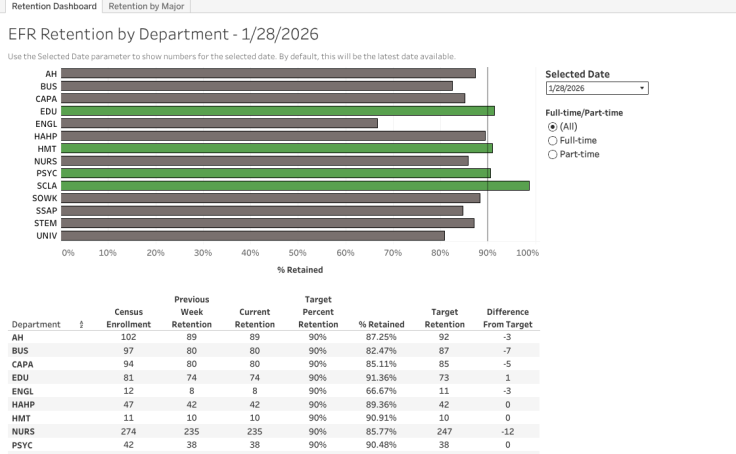Click the BUS department label in table

(19, 352)
